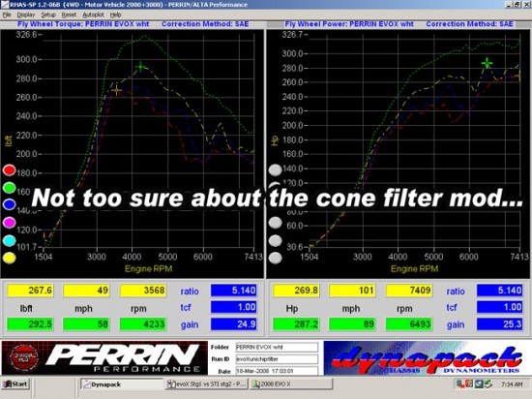This screenshot has height=399, width=532.
Task: Click green power rpm value 6493
Action: [x=409, y=324]
